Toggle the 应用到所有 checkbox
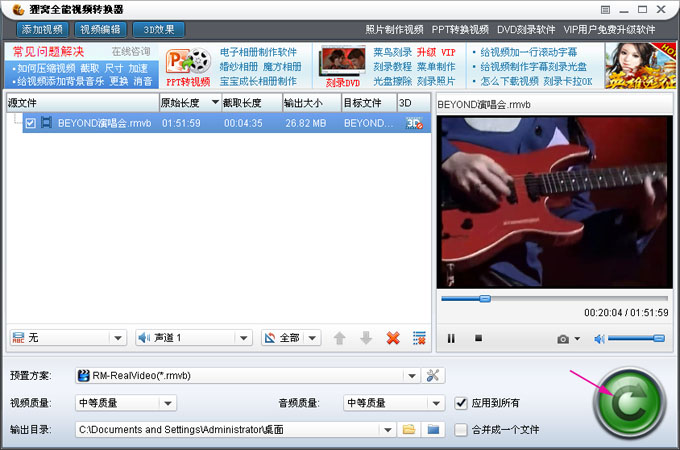 (x=461, y=403)
